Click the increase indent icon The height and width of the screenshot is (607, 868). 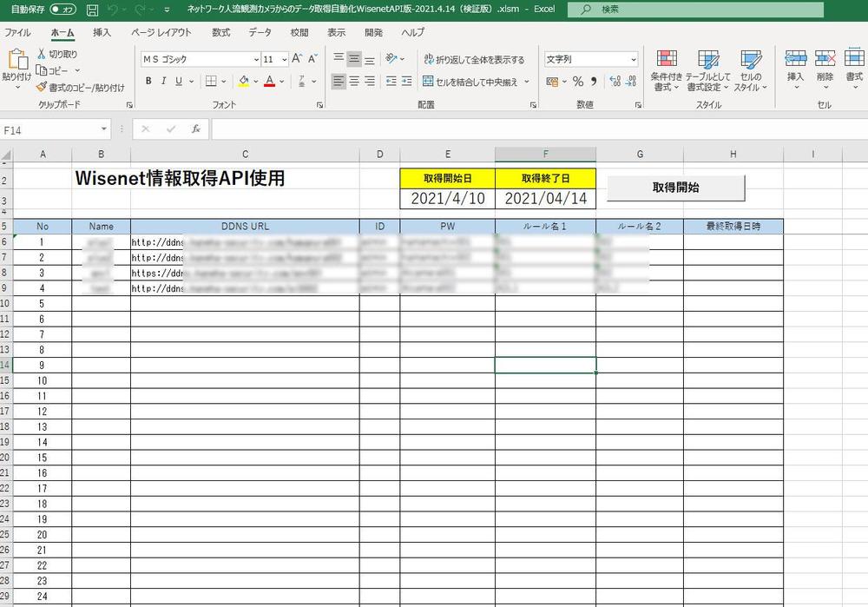pos(407,82)
